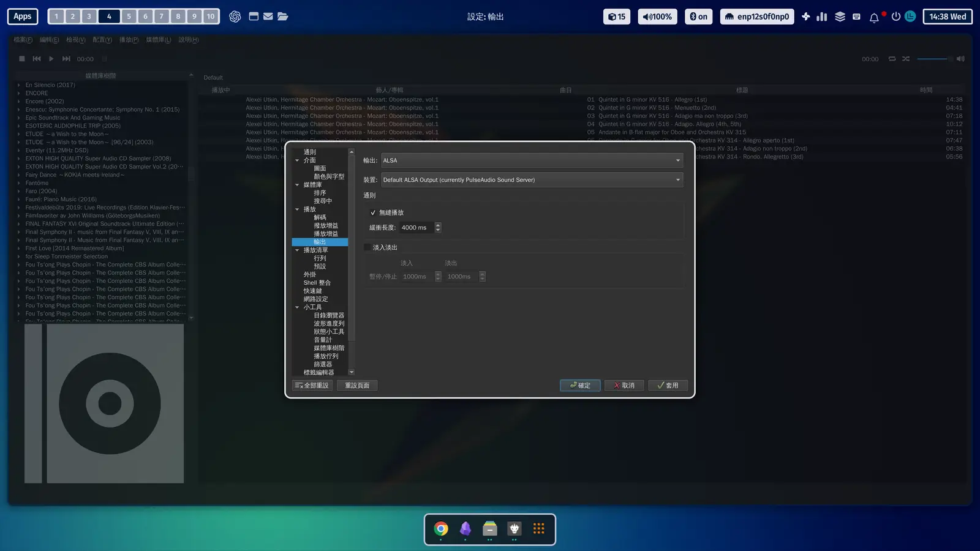980x551 pixels.
Task: Toggle the Bluetooth on indicator
Action: tap(698, 17)
